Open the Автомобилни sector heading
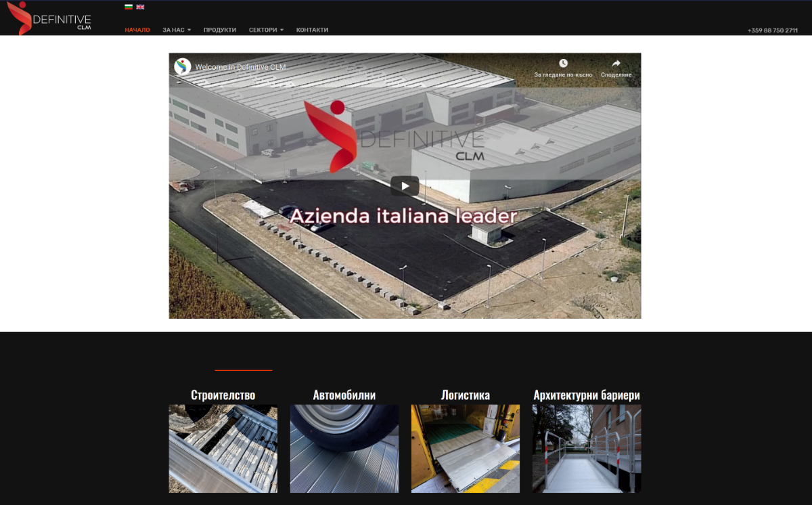 click(x=344, y=395)
